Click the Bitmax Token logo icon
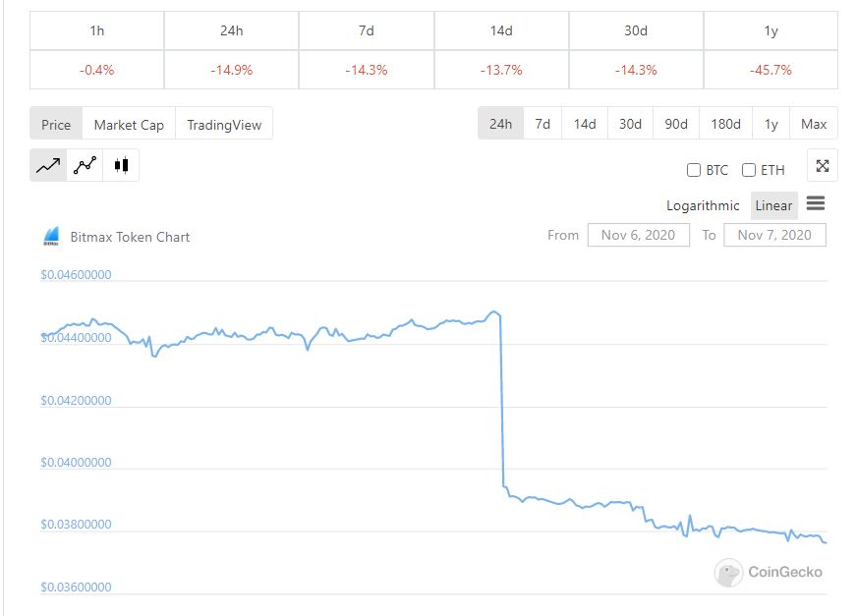The height and width of the screenshot is (616, 857). click(51, 237)
